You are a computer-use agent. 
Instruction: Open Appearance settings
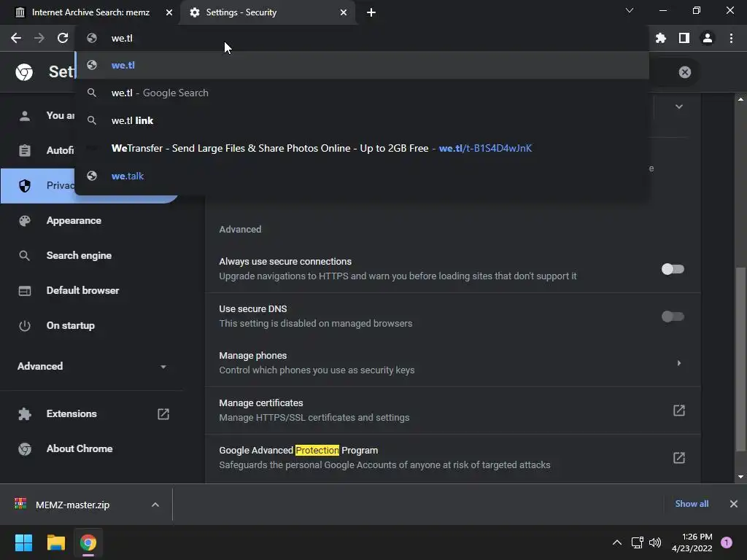74,220
